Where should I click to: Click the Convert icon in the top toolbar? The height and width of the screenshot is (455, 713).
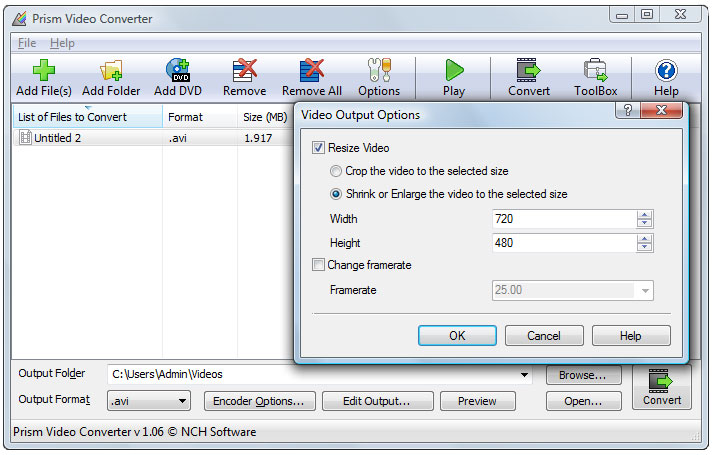(x=528, y=70)
